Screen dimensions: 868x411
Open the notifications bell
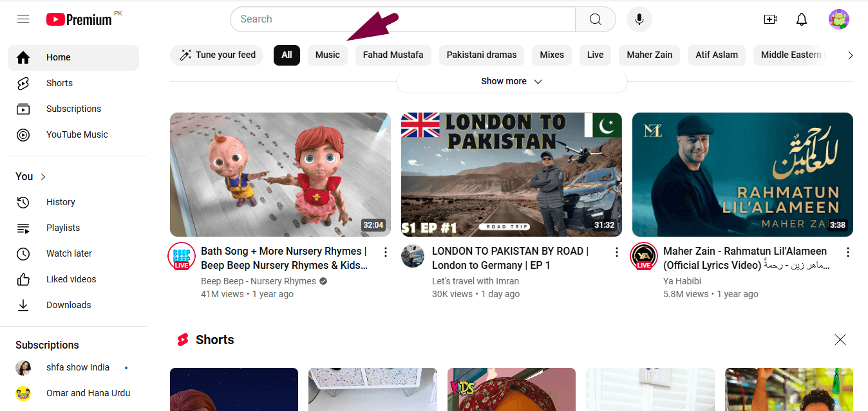tap(802, 19)
